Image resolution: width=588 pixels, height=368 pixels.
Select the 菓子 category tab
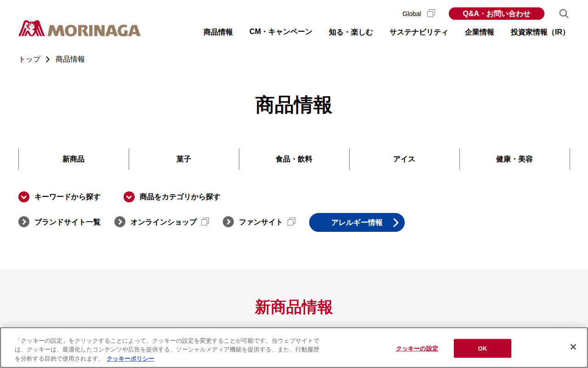coord(184,159)
